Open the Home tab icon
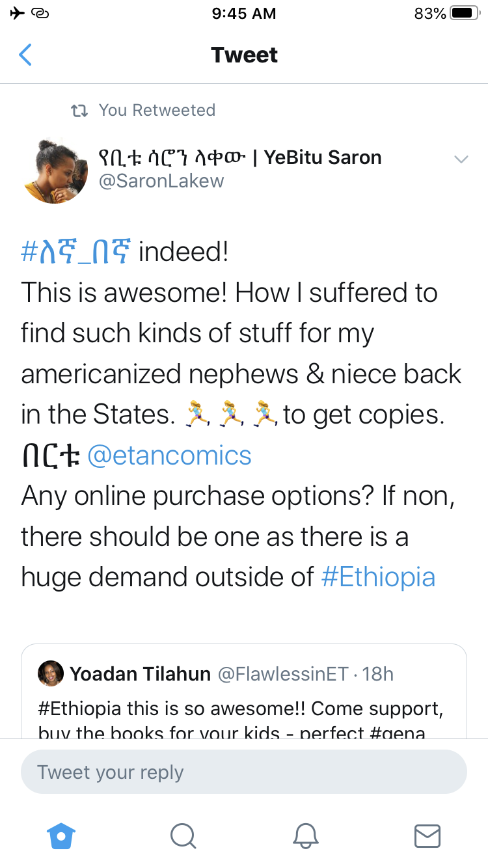The image size is (488, 868). point(61,835)
